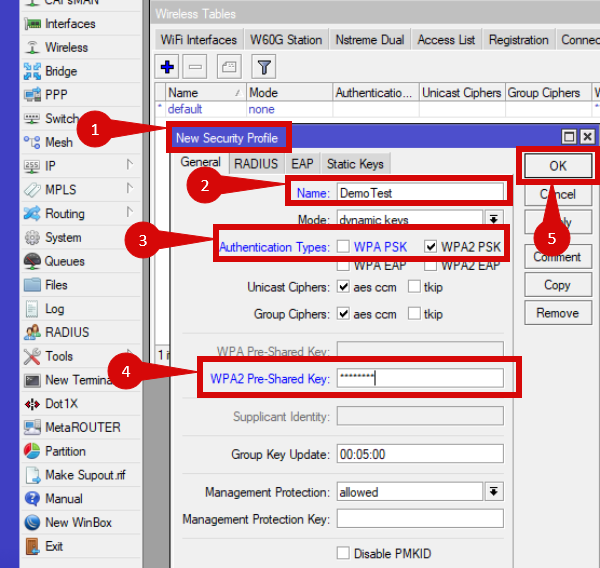Click the MPLS sidebar icon
Screen dimensions: 600x568
(33, 190)
